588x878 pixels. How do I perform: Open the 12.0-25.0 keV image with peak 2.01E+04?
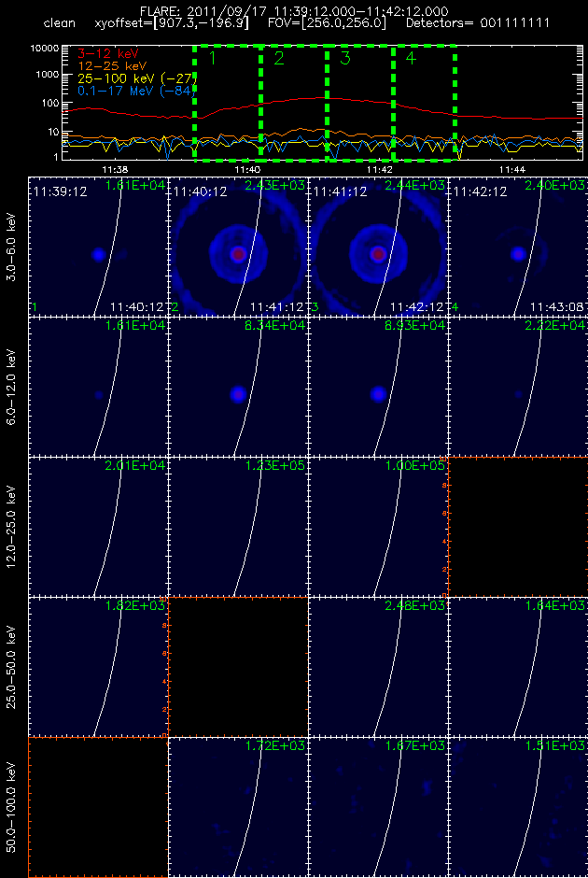coord(98,527)
